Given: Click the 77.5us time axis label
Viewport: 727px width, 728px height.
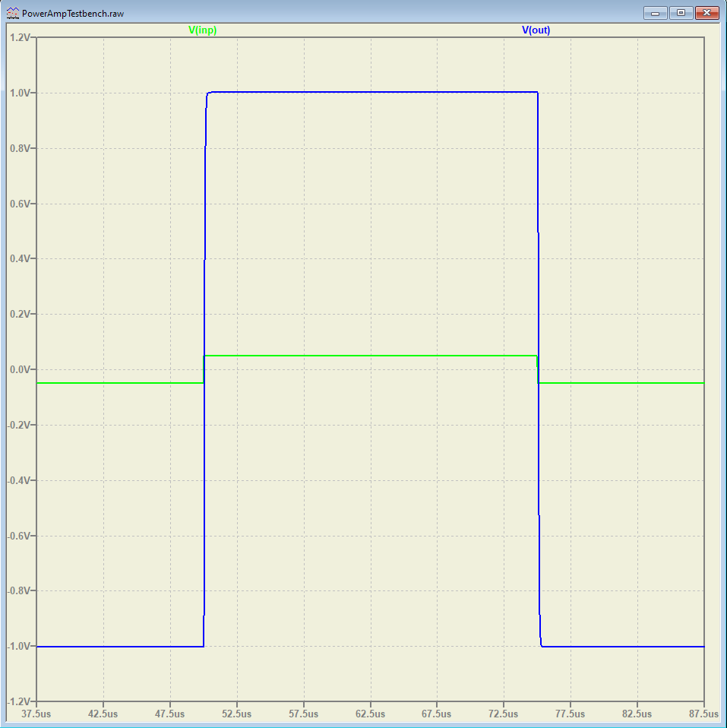Looking at the screenshot, I should point(571,714).
